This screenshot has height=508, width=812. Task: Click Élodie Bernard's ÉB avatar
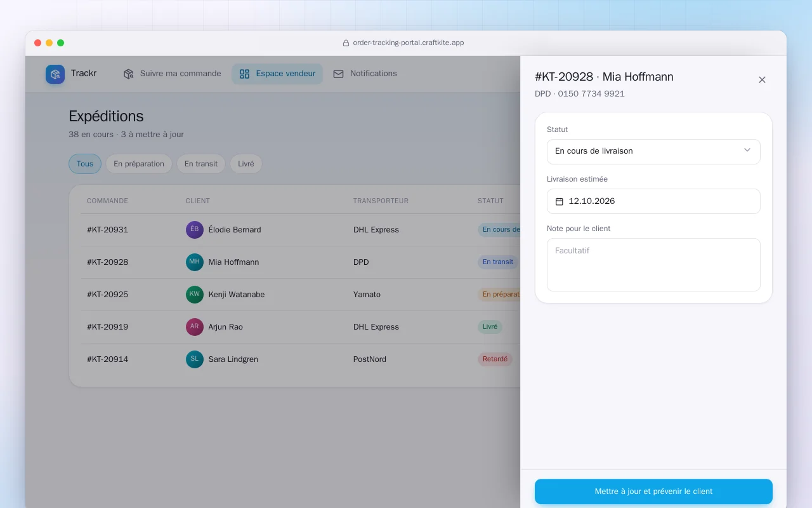195,230
